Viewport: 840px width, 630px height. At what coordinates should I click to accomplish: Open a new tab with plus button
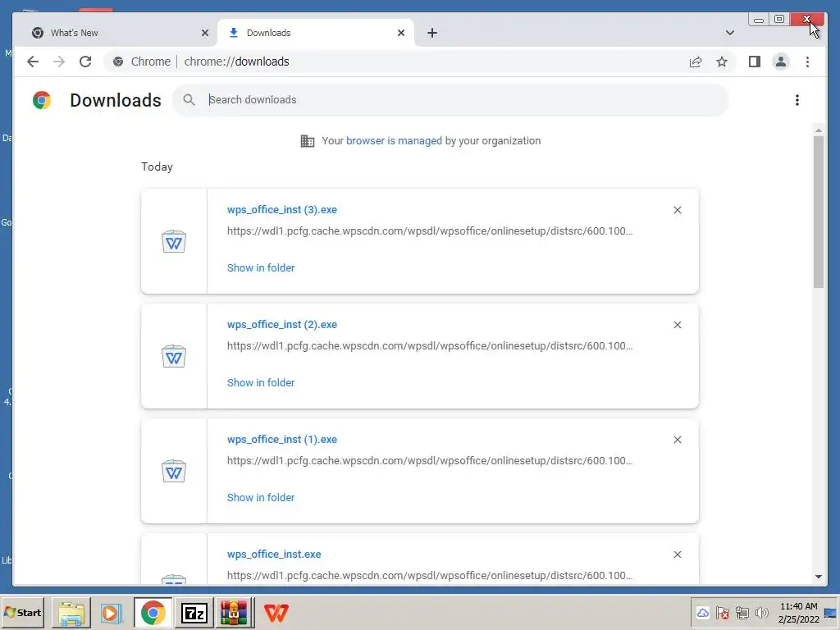[432, 33]
